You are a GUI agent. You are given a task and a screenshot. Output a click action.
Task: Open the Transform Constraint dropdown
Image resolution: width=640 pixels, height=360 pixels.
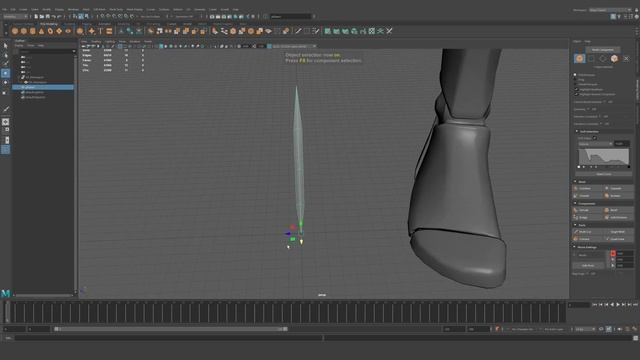603,124
